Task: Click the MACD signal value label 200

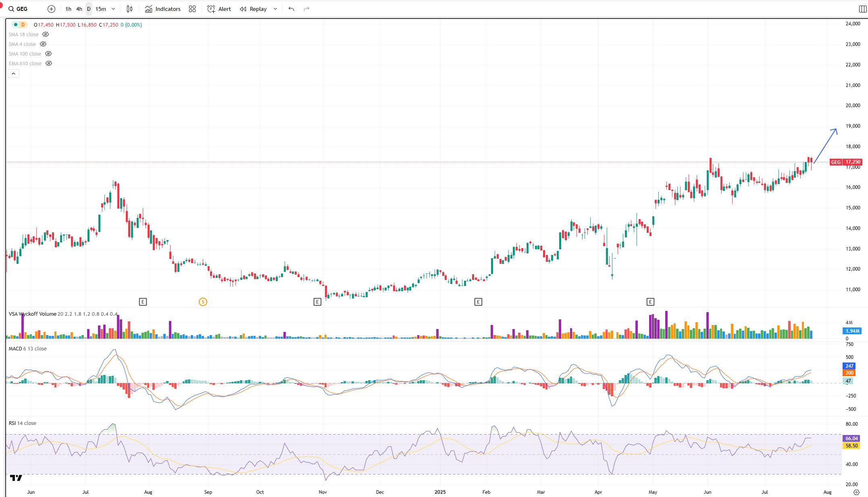Action: [849, 373]
